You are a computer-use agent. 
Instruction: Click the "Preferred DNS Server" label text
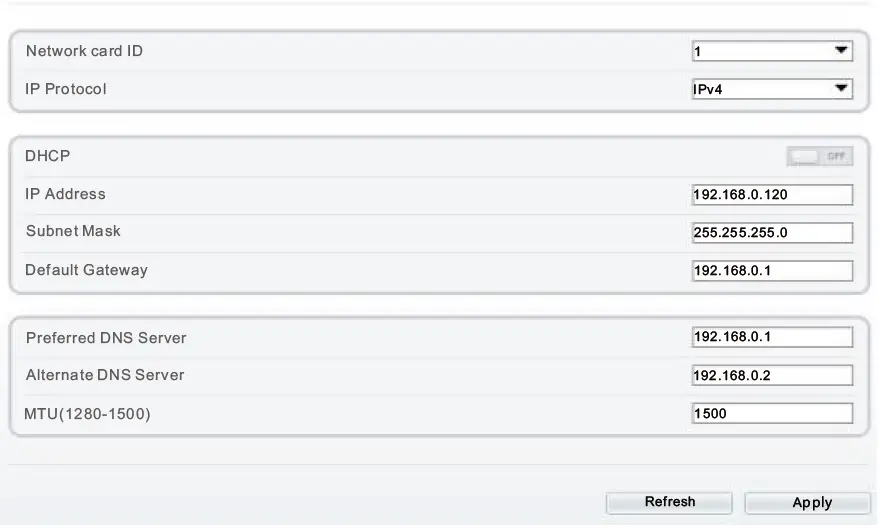tap(106, 338)
